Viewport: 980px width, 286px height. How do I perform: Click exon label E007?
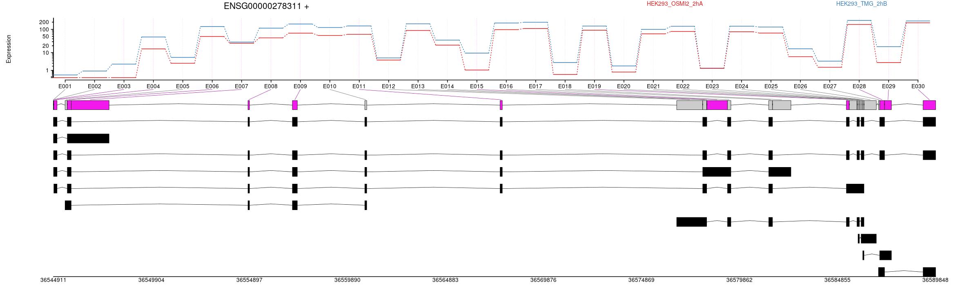[x=241, y=86]
